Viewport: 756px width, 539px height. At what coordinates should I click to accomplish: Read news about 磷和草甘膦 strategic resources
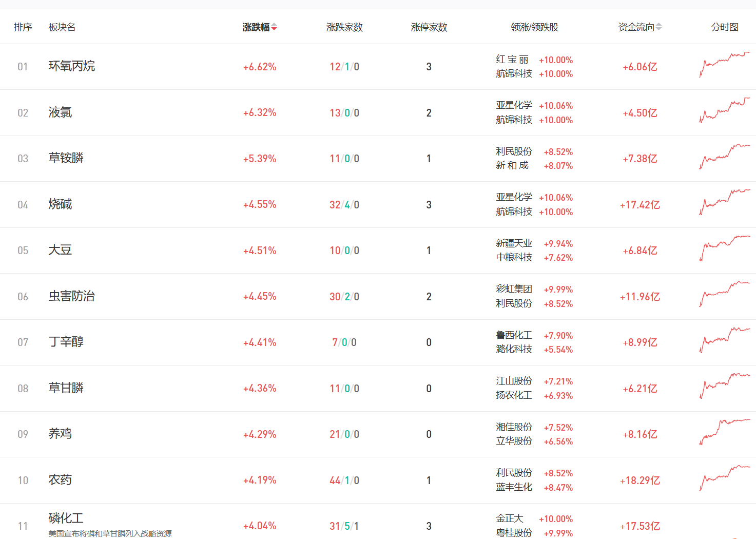[x=110, y=534]
